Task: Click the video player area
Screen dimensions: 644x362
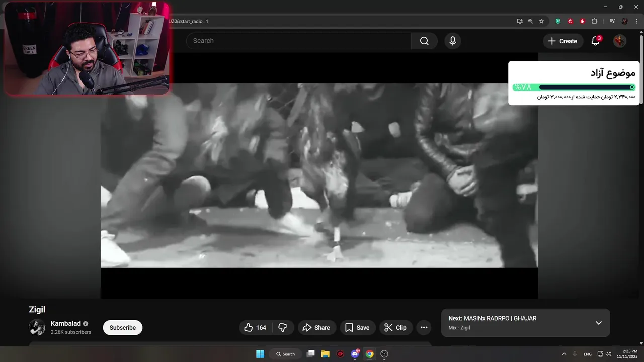Action: coord(319,175)
